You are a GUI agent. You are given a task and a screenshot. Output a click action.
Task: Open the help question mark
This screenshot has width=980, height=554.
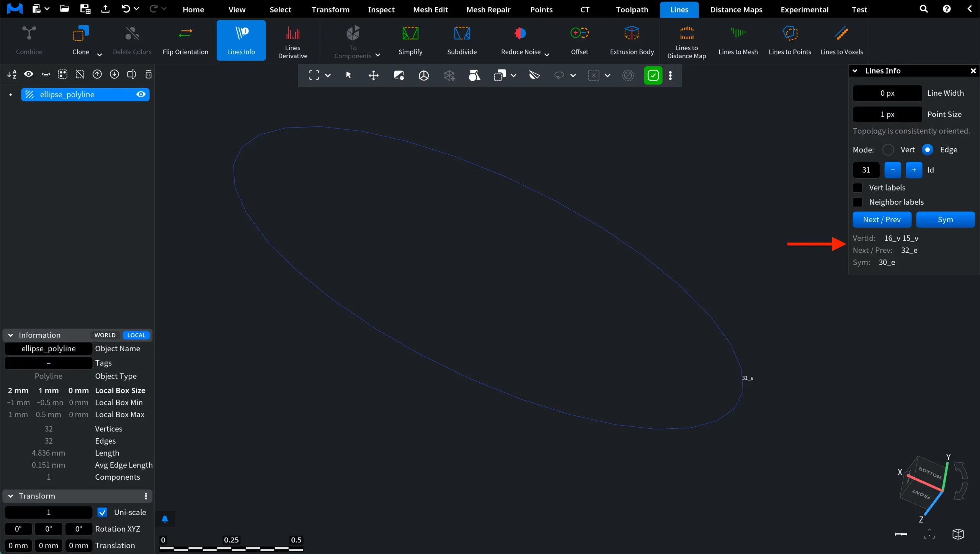[x=946, y=9]
